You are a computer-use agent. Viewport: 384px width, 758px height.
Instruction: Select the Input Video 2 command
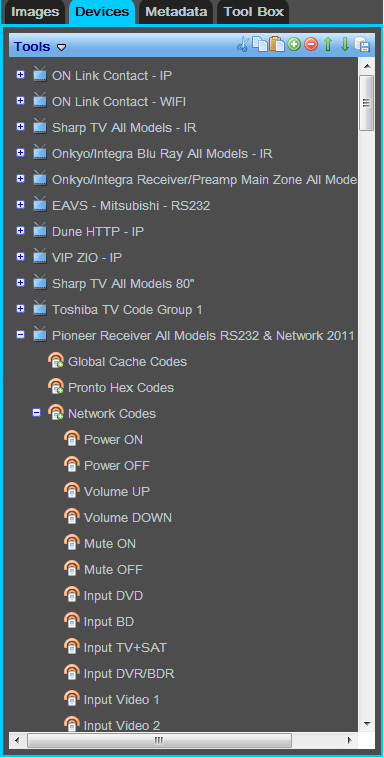pos(122,726)
